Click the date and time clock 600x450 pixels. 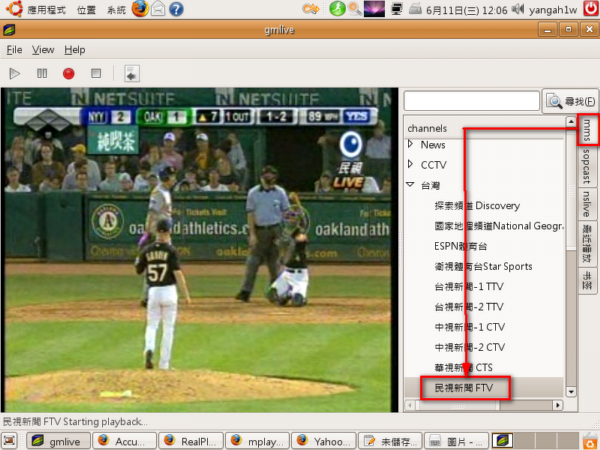pyautogui.click(x=466, y=10)
